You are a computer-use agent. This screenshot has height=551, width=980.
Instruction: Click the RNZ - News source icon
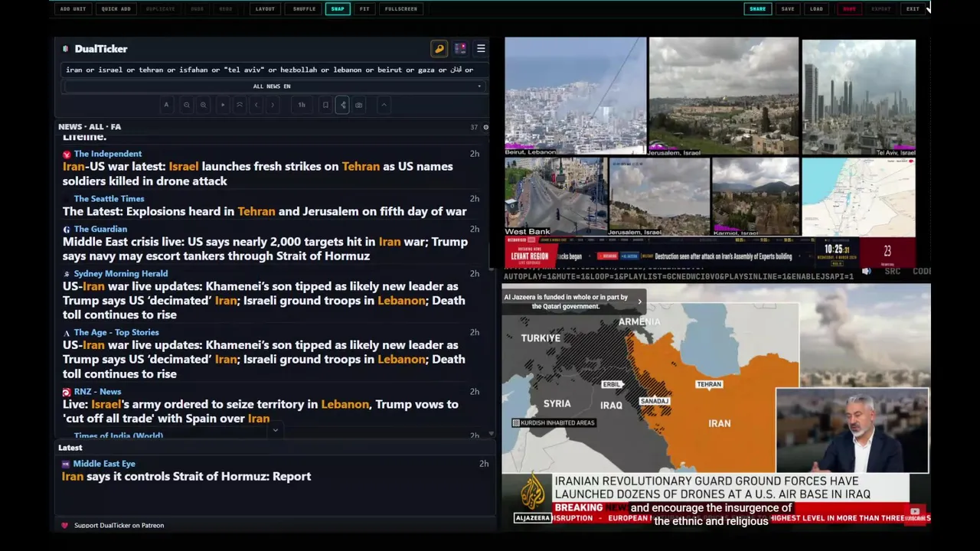point(67,392)
